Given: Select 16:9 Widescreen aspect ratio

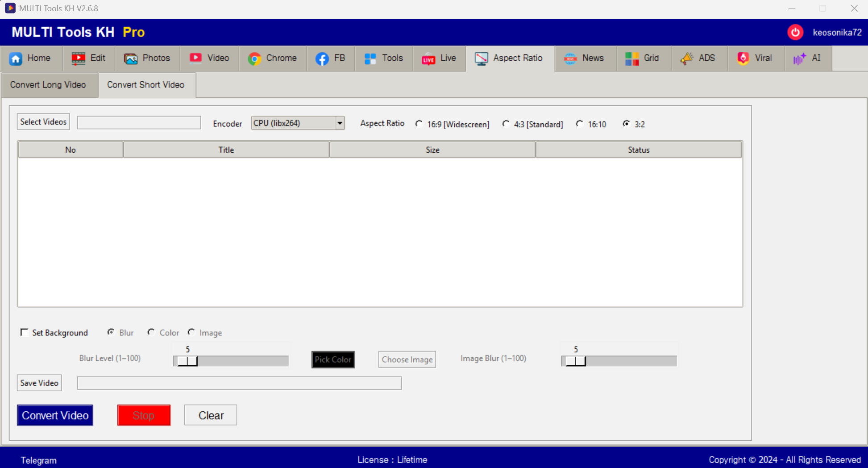Looking at the screenshot, I should tap(419, 124).
